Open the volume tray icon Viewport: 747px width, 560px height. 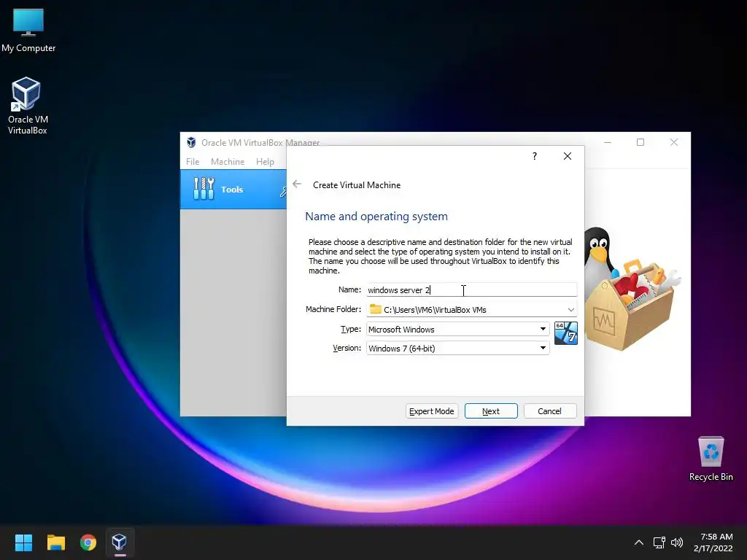click(x=676, y=542)
